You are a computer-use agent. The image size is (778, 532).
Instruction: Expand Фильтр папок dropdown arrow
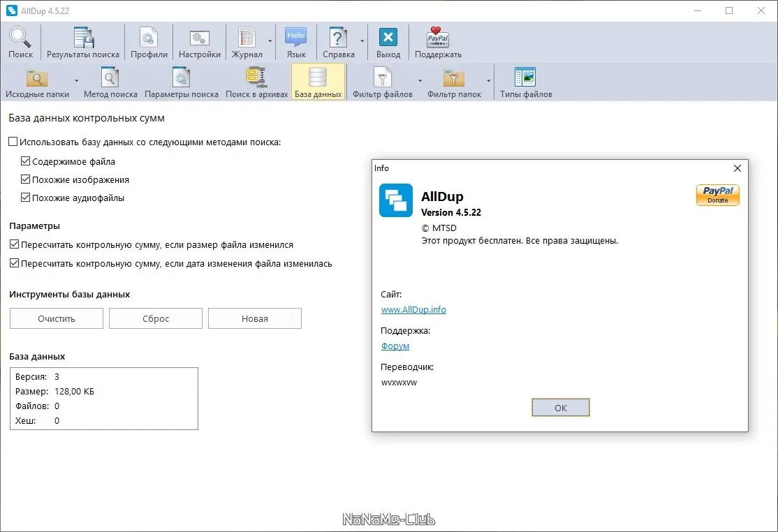[488, 81]
